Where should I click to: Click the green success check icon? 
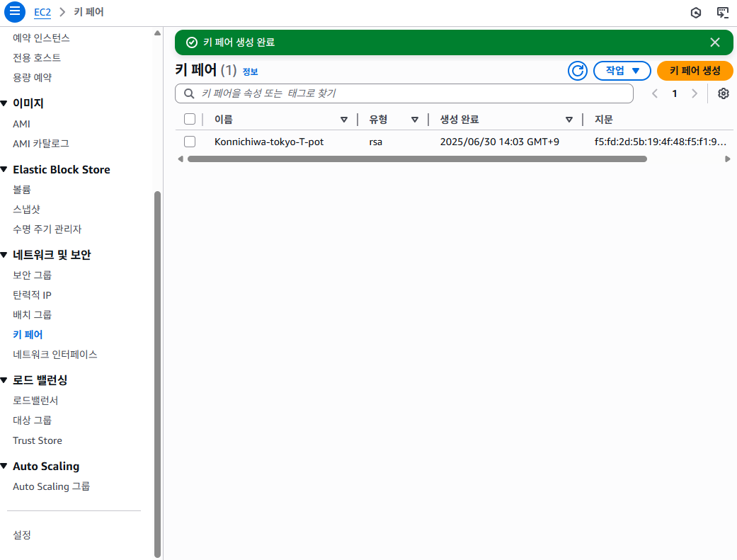(192, 42)
